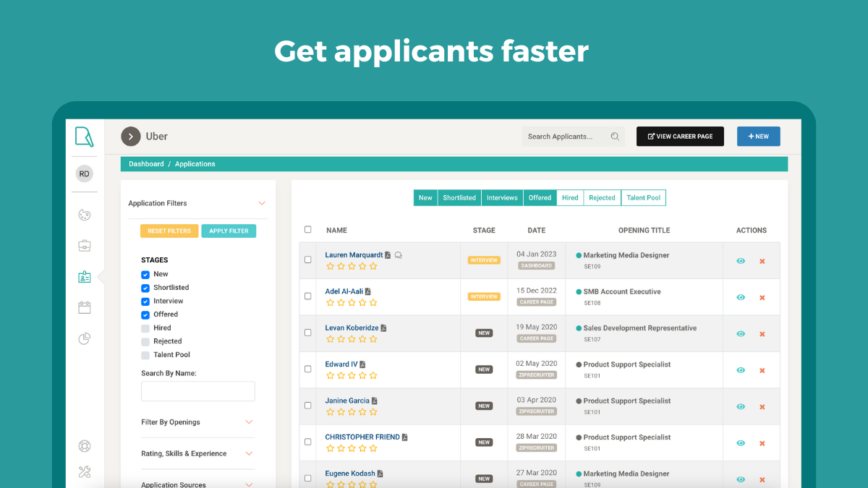Viewport: 868px width, 488px height.
Task: Open the pie chart reports icon
Action: (85, 338)
